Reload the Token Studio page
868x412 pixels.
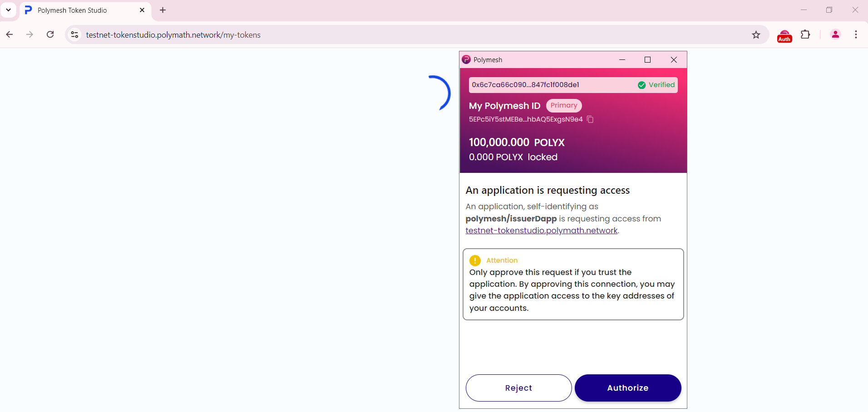tap(50, 34)
